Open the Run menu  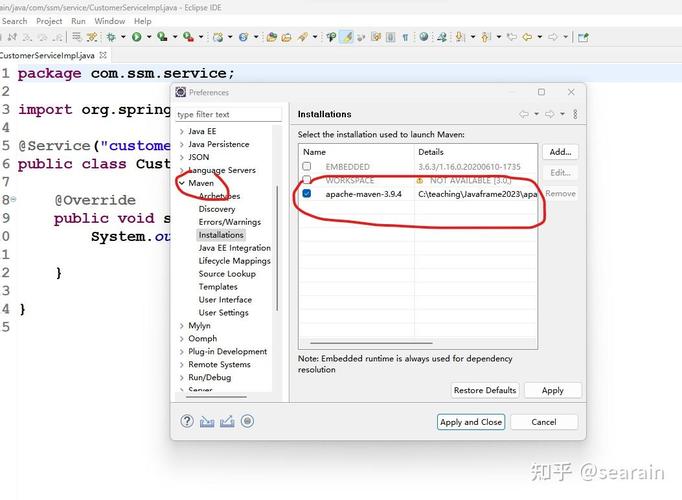(78, 21)
